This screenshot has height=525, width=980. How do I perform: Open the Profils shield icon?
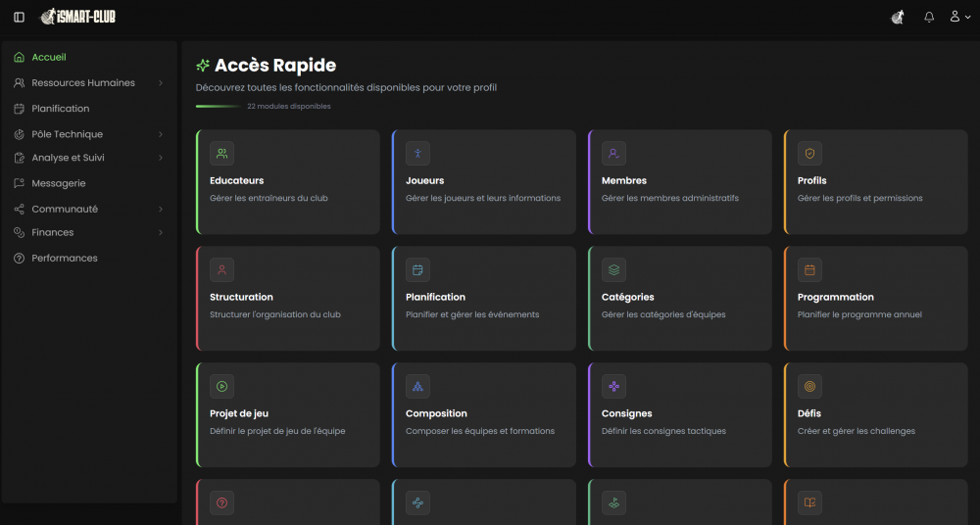click(809, 153)
